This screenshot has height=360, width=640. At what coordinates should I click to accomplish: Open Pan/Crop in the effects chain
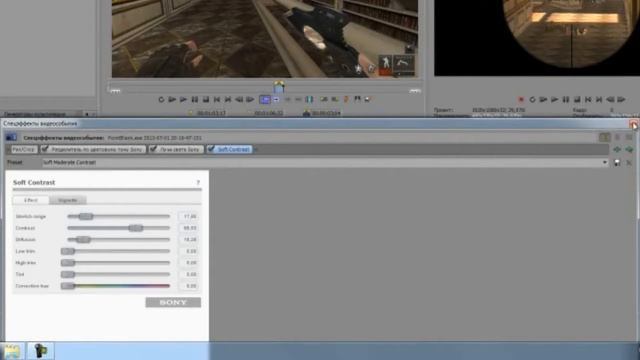[x=24, y=149]
